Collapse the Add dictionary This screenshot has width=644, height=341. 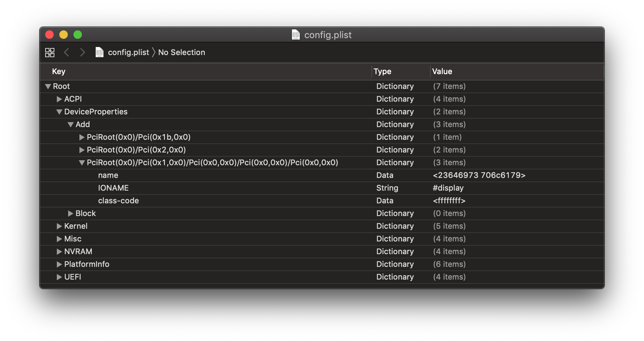point(71,125)
